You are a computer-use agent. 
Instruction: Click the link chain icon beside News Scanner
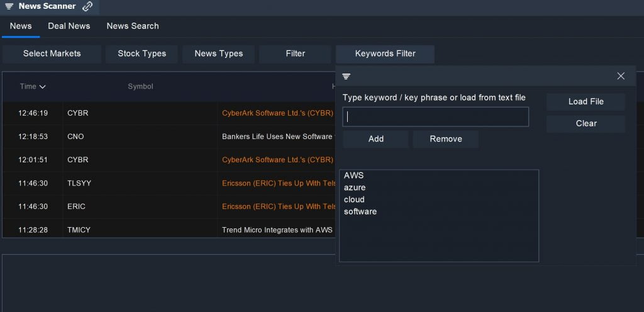pyautogui.click(x=87, y=6)
